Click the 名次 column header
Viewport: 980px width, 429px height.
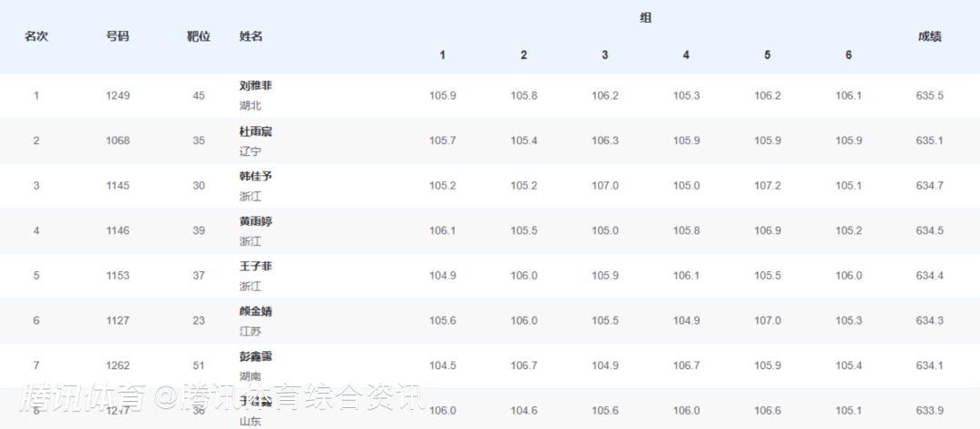pyautogui.click(x=36, y=36)
